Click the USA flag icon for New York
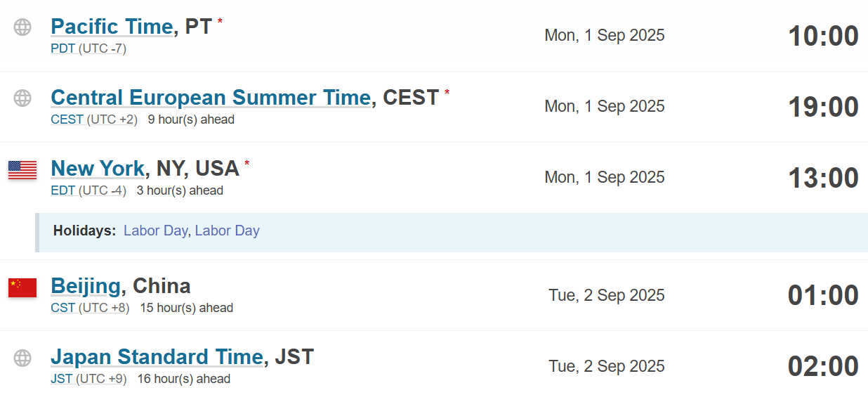Image resolution: width=868 pixels, height=402 pixels. (x=22, y=169)
